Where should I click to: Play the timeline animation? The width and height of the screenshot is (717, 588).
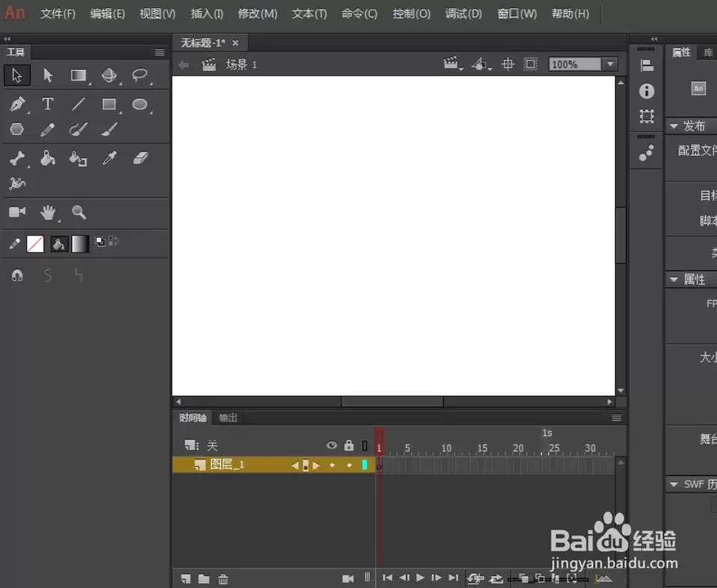click(x=420, y=578)
